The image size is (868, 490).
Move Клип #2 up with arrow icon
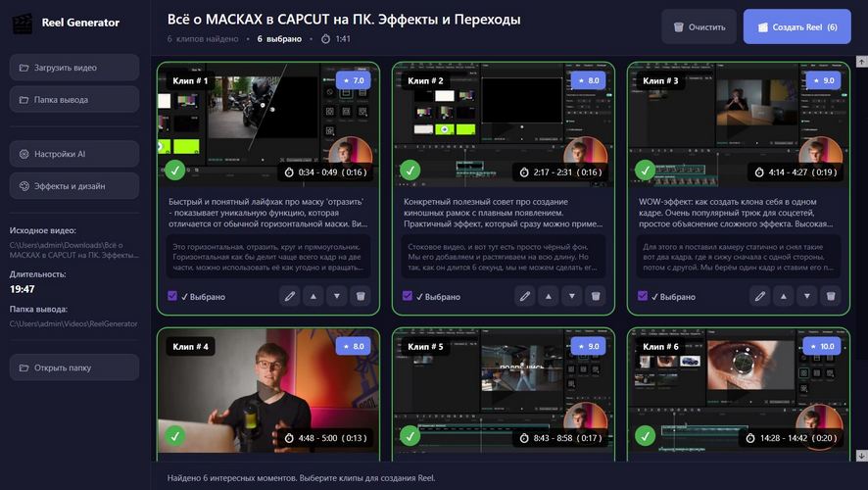pyautogui.click(x=549, y=296)
